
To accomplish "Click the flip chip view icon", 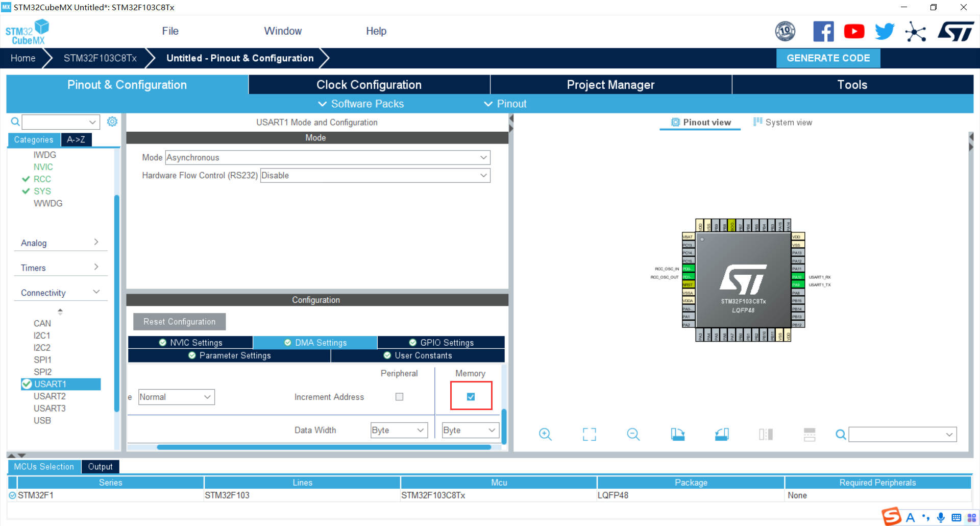I will (x=766, y=435).
